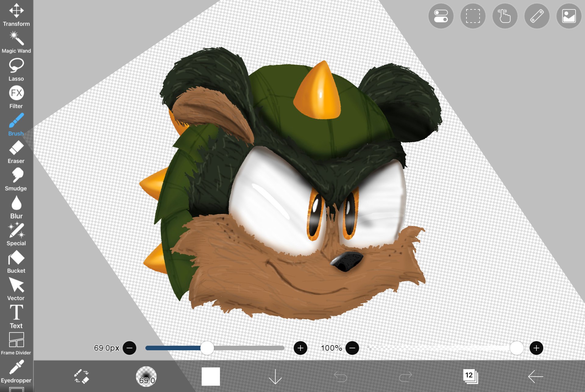Tap the down arrow to hide toolbar
Viewport: 585px width, 392px height.
pos(275,377)
